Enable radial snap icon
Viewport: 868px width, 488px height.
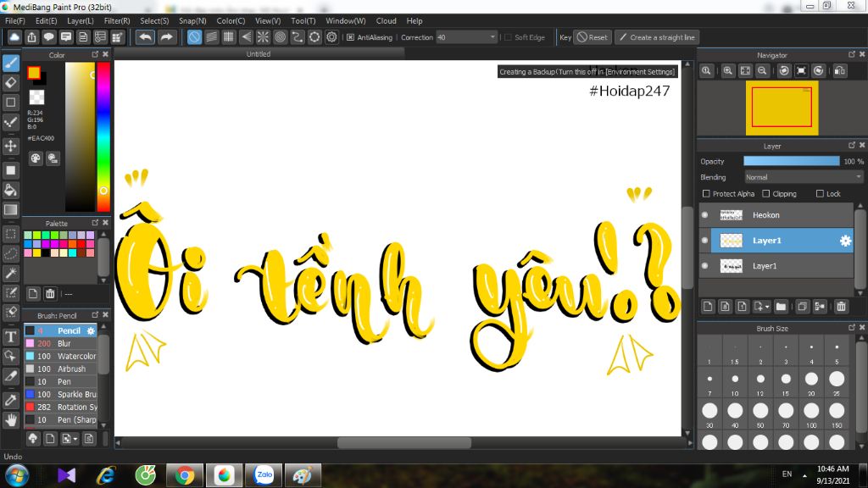click(263, 37)
